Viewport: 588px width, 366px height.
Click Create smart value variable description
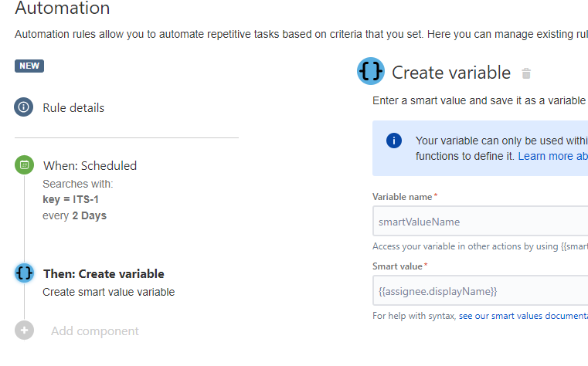pyautogui.click(x=109, y=292)
